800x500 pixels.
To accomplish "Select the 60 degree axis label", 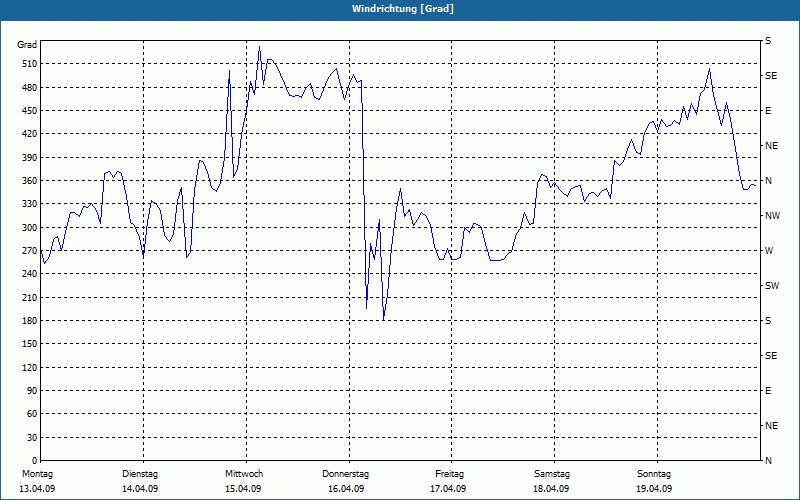I will pos(32,414).
